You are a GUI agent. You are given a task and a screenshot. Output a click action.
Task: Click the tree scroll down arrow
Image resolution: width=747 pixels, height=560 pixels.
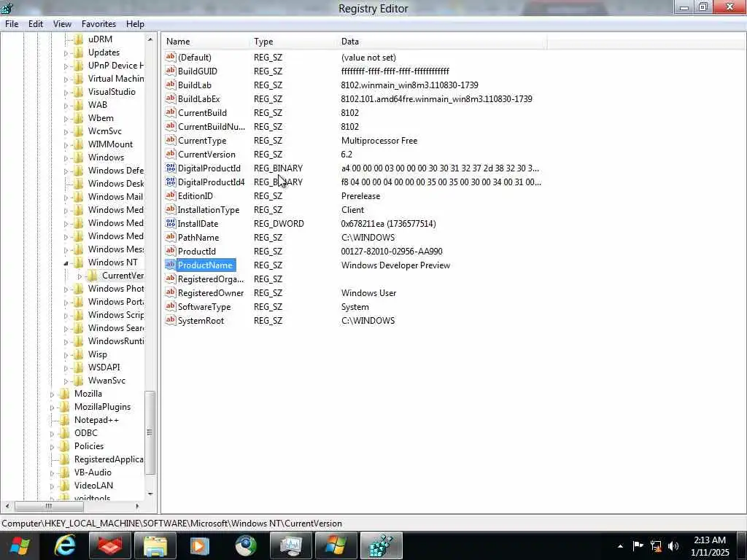click(x=150, y=494)
